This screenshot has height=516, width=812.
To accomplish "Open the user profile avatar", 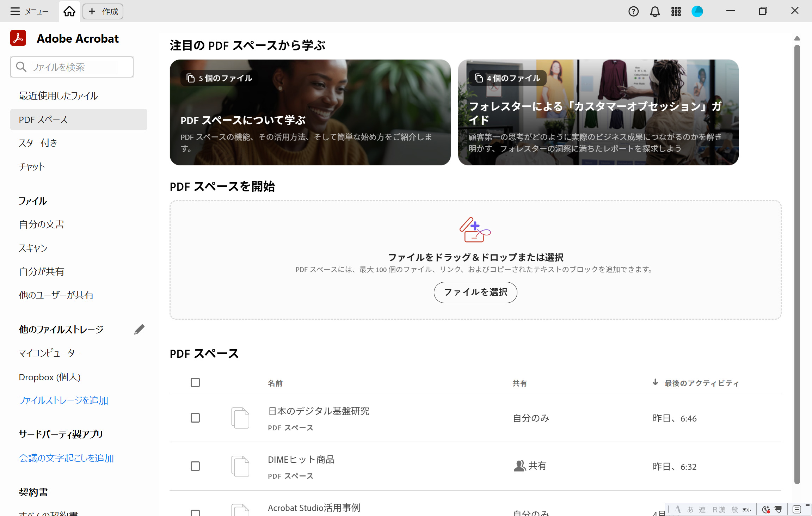I will point(697,12).
